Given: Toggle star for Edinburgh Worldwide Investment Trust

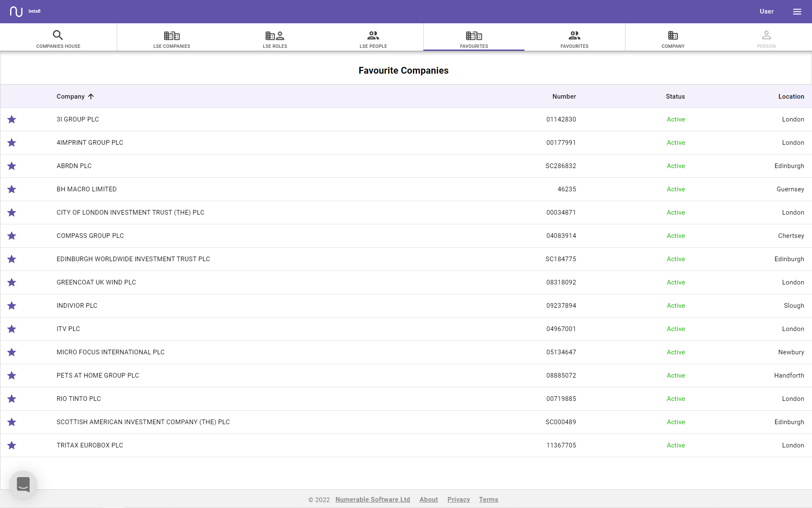Looking at the screenshot, I should tap(12, 259).
